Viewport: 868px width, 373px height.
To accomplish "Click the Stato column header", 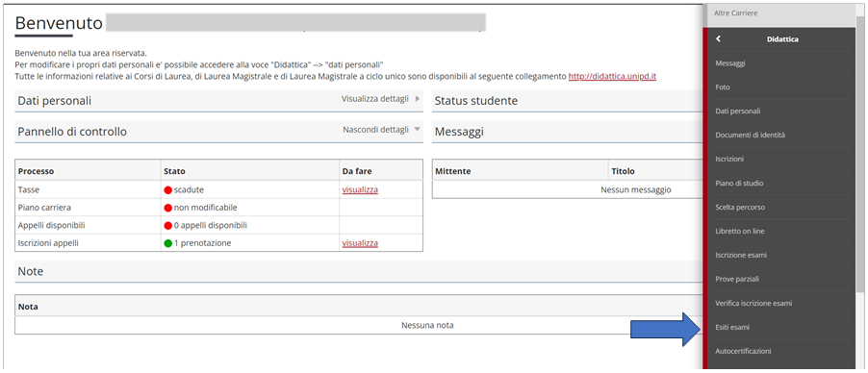I will [249, 171].
